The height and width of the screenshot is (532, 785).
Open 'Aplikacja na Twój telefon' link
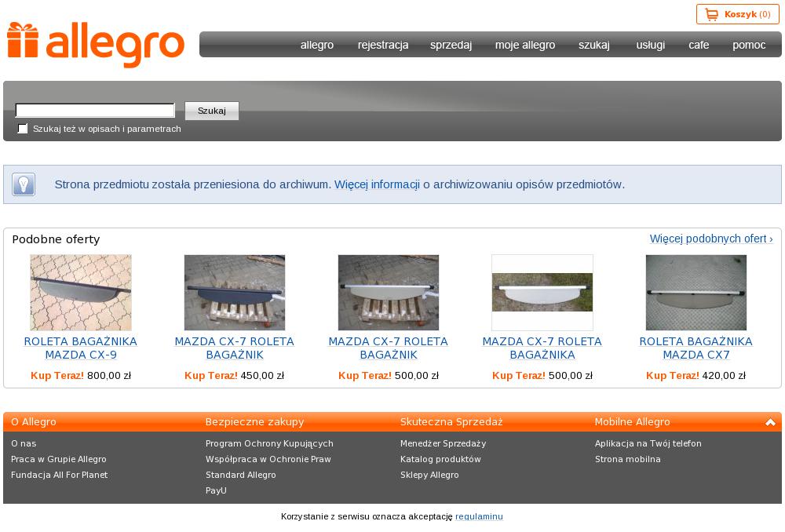click(x=648, y=443)
